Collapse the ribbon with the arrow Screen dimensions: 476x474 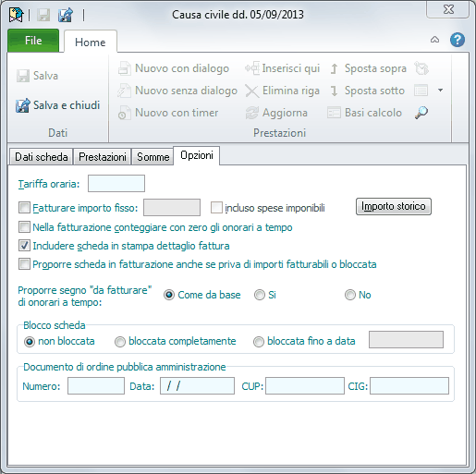[x=434, y=40]
